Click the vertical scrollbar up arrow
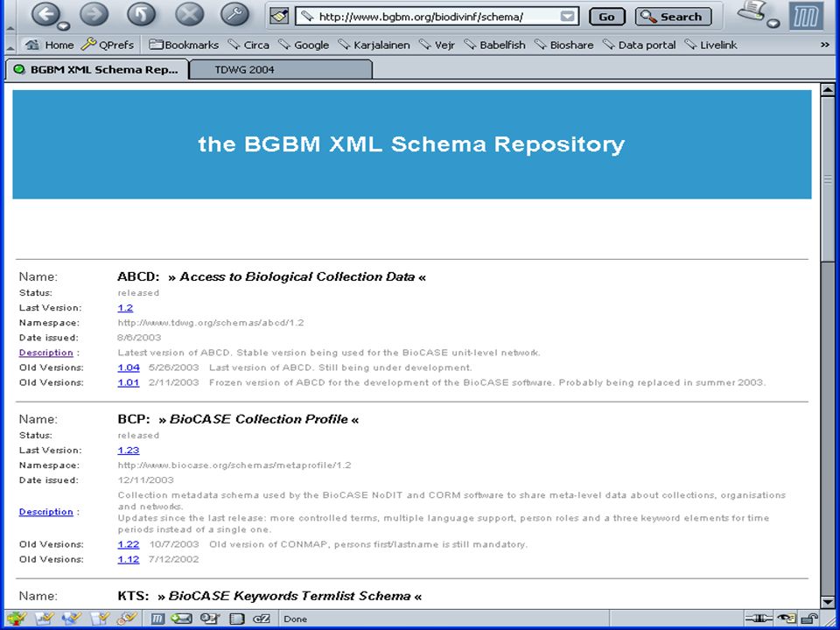Viewport: 840px width, 630px height. point(828,90)
